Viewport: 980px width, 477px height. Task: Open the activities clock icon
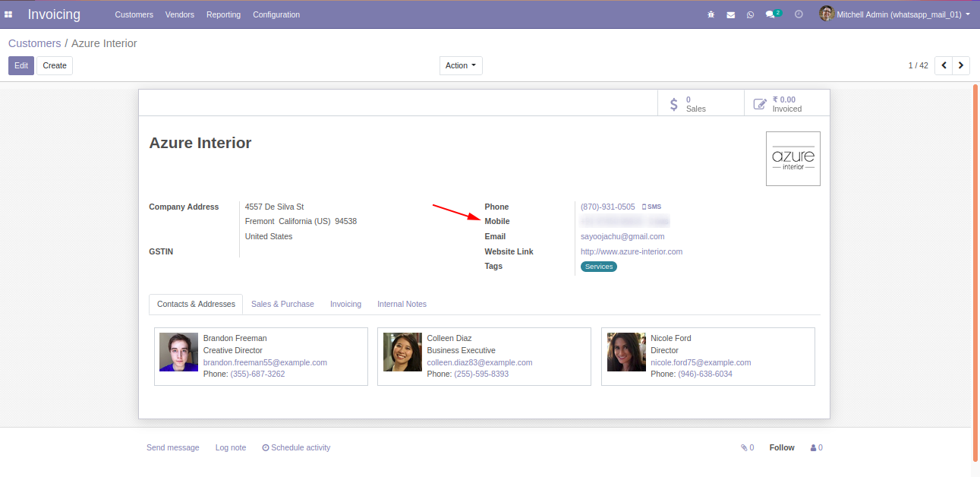799,14
